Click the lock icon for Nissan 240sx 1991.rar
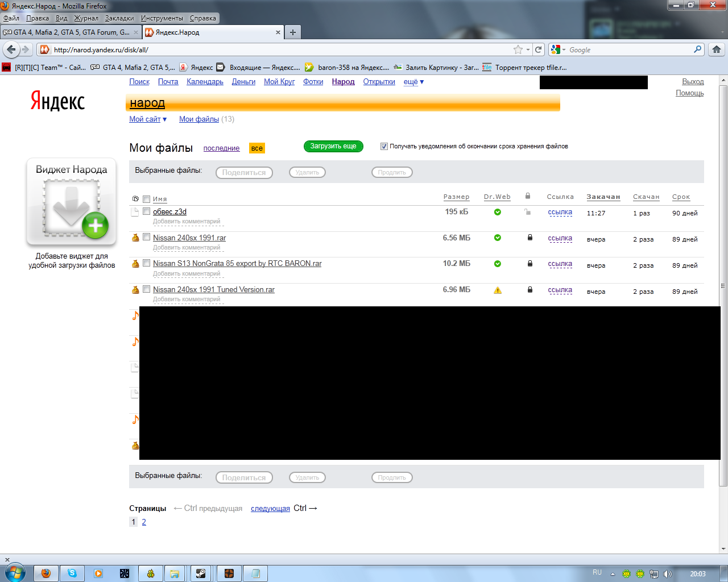The image size is (728, 582). click(x=530, y=238)
